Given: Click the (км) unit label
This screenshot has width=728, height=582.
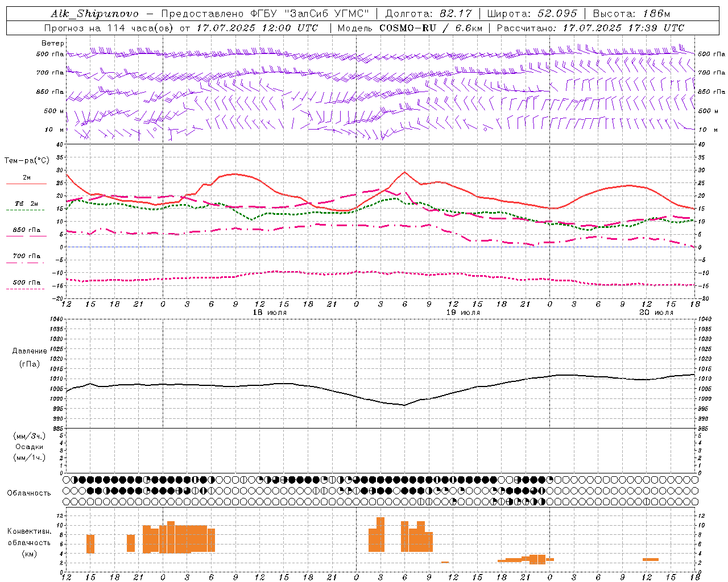Looking at the screenshot, I should [x=30, y=554].
